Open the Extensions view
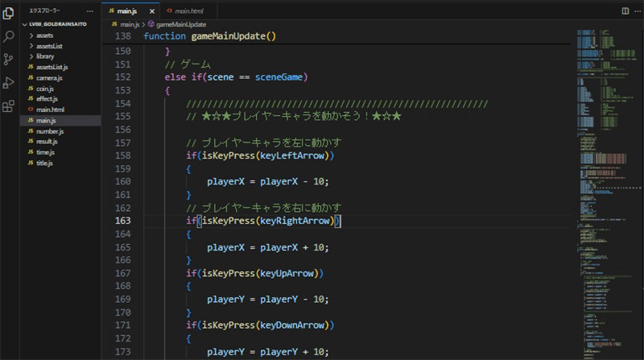Viewport: 644px width, 360px height. pos(10,106)
